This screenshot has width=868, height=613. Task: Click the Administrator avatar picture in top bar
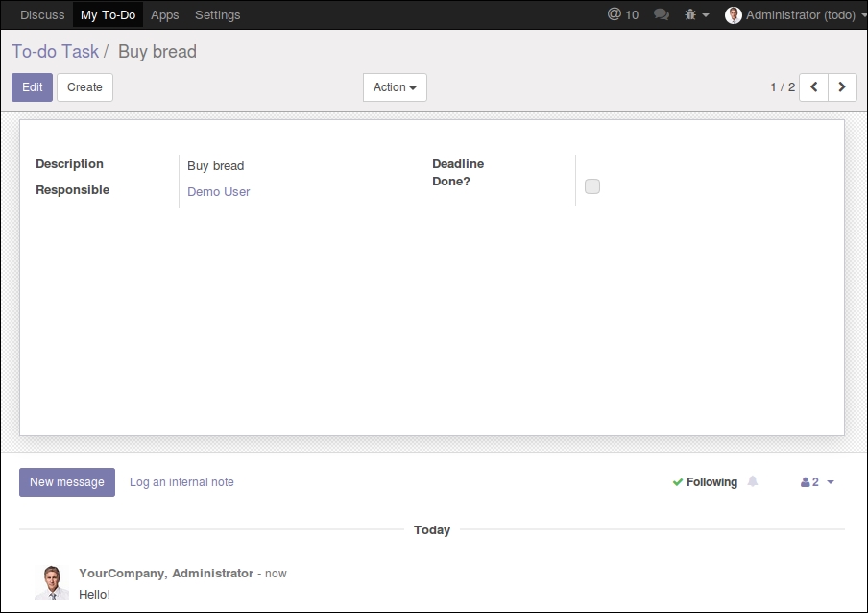coord(734,15)
